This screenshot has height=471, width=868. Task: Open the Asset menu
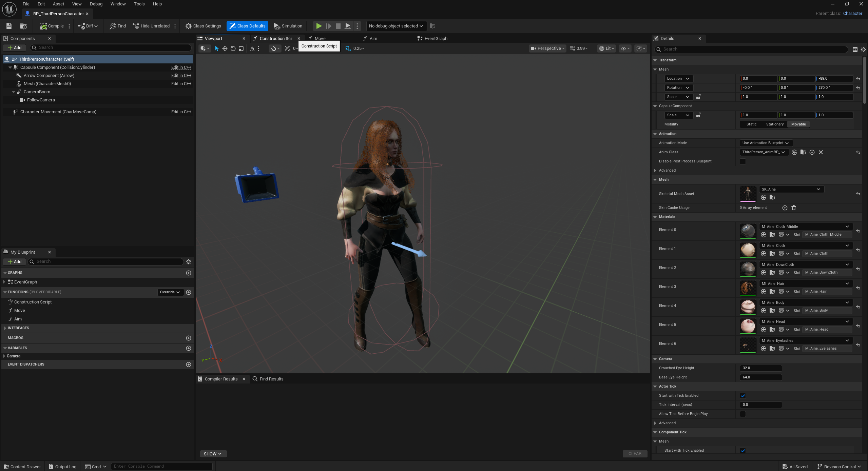(x=58, y=4)
